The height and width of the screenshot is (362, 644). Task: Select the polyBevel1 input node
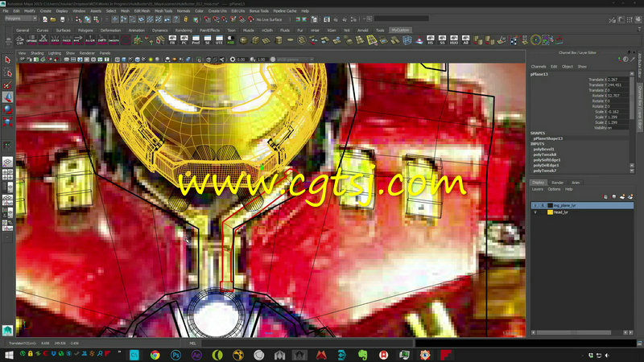(544, 150)
